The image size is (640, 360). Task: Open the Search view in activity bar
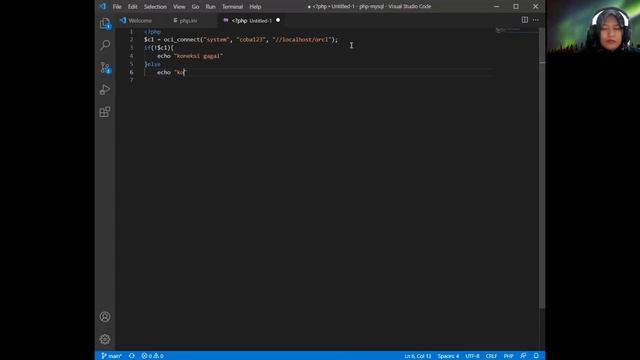(x=105, y=45)
